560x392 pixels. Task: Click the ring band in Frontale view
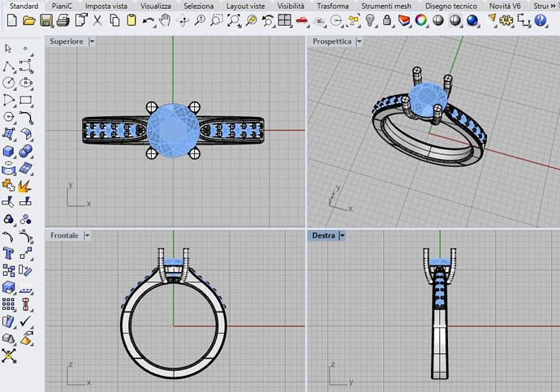point(174,373)
